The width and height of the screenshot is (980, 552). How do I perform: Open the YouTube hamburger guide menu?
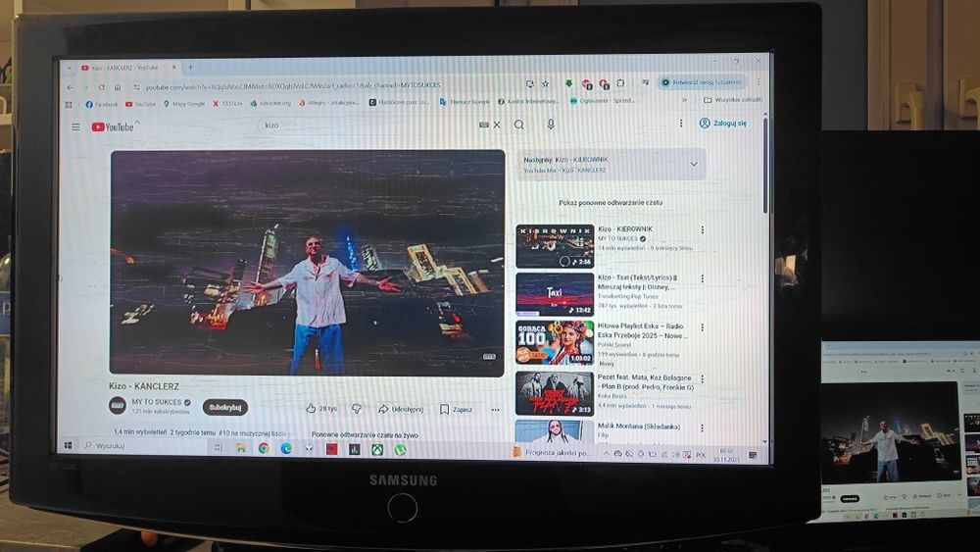click(75, 126)
